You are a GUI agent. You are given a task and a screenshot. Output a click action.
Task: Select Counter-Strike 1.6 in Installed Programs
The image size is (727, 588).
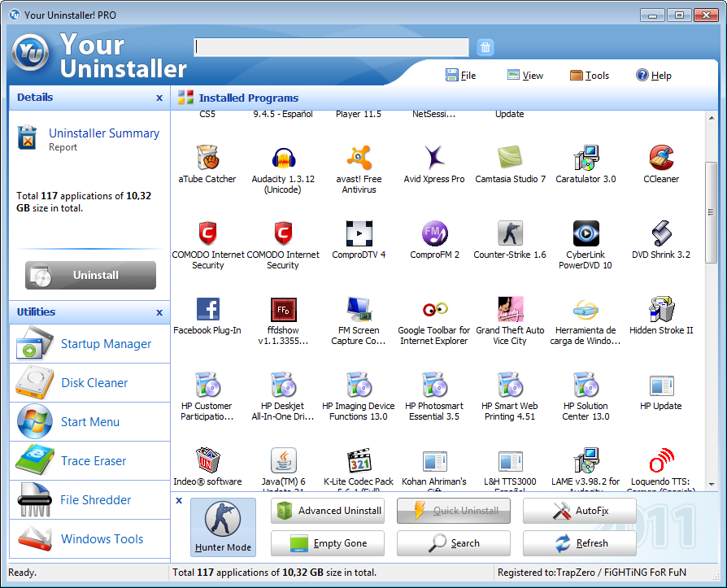(x=510, y=233)
